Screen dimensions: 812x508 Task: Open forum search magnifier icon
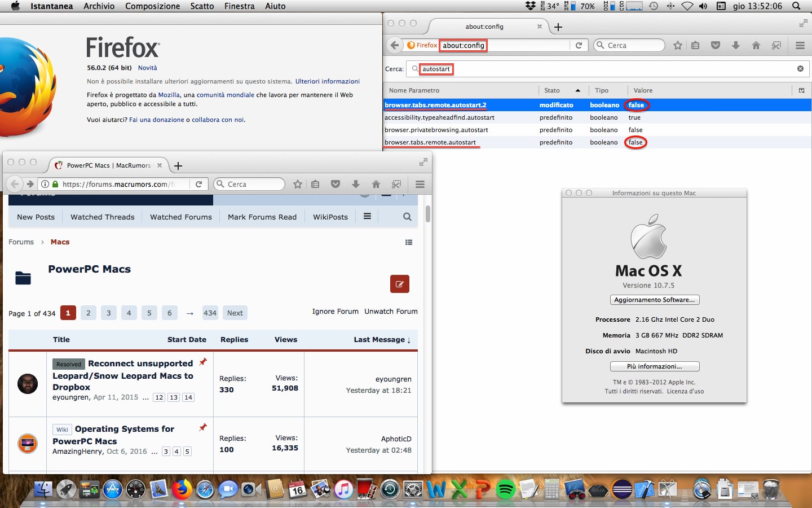click(x=407, y=217)
